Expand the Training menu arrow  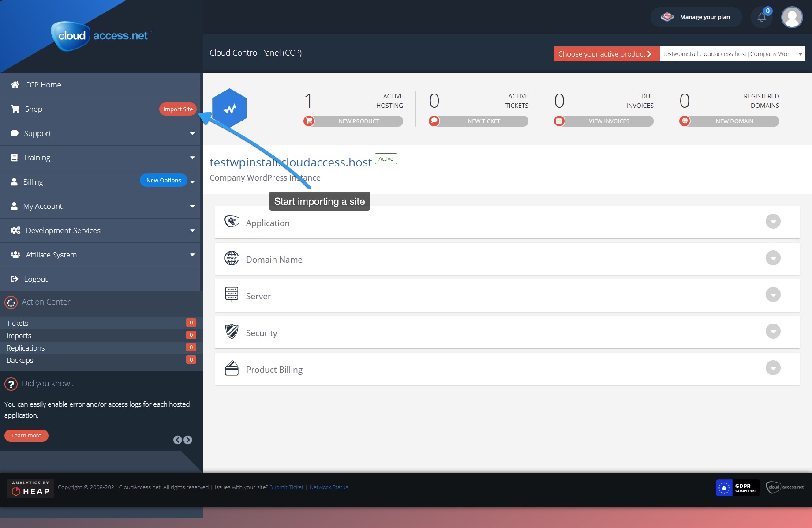192,158
